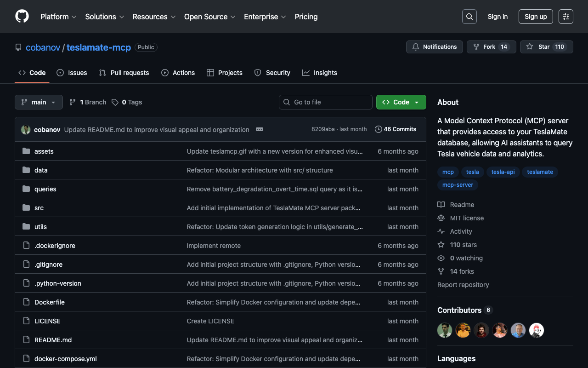588x368 pixels.
Task: Enable Notifications for this repository
Action: click(434, 47)
